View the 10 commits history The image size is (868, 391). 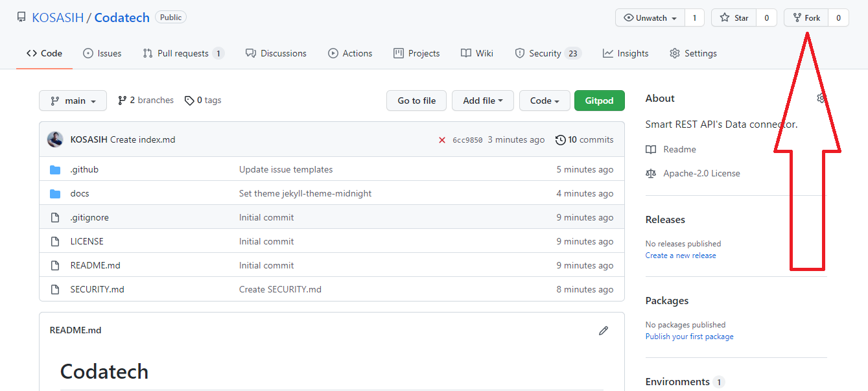pos(584,139)
